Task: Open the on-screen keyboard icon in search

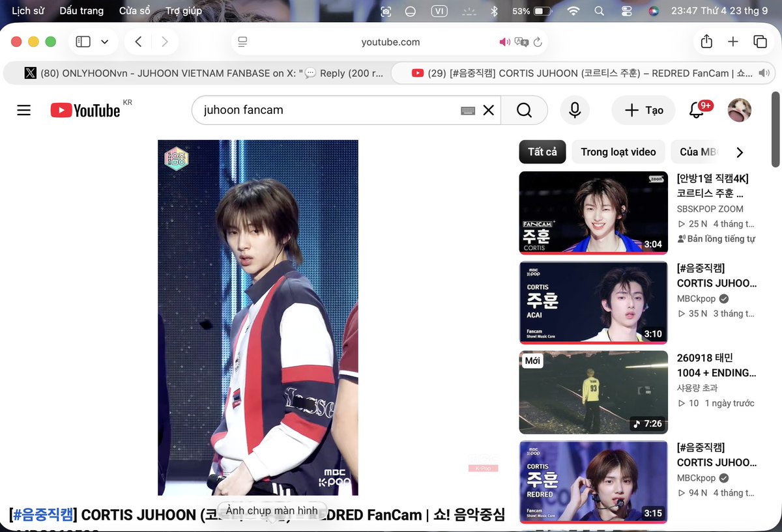Action: point(467,111)
